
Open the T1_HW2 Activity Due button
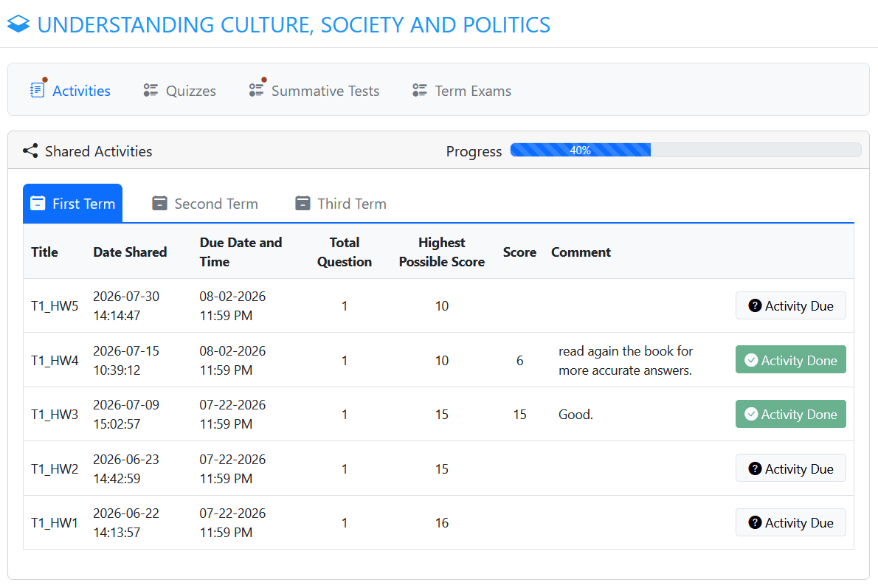pyautogui.click(x=791, y=468)
